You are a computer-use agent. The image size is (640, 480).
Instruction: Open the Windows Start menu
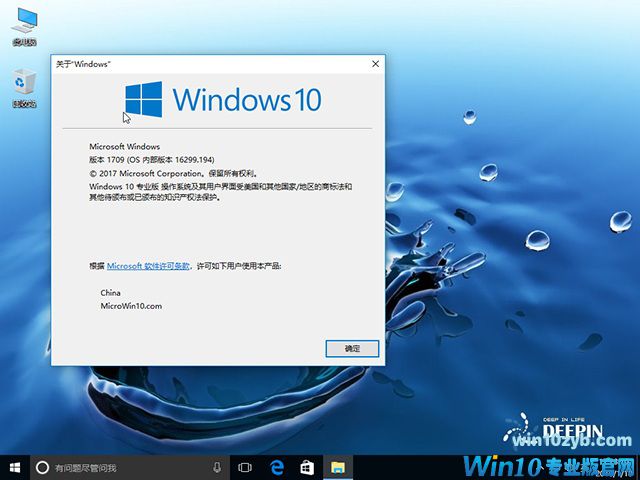coord(14,467)
